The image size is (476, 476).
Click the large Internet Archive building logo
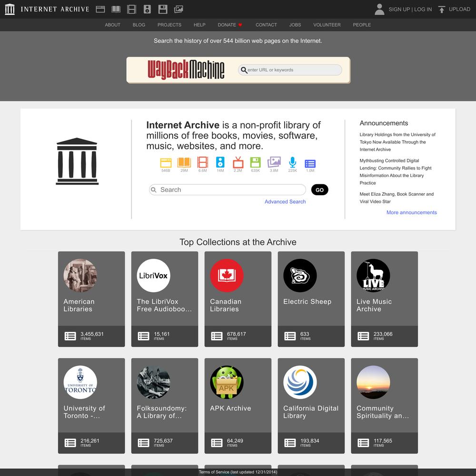point(77,161)
